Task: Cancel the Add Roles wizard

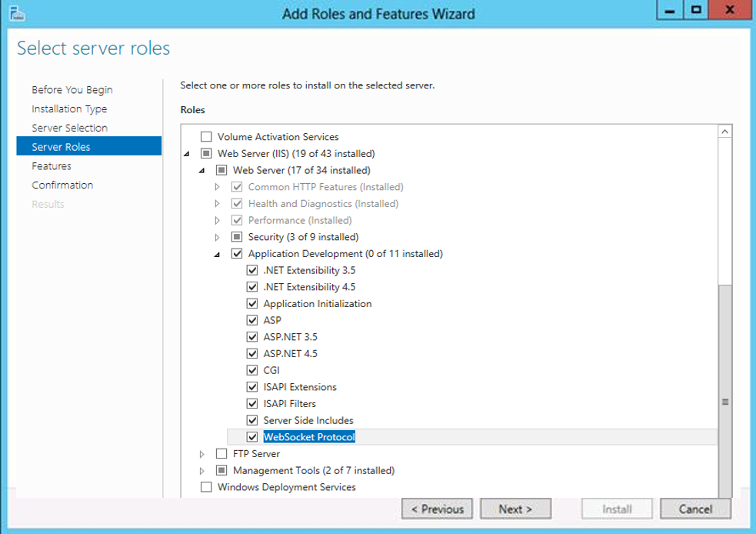Action: [695, 509]
